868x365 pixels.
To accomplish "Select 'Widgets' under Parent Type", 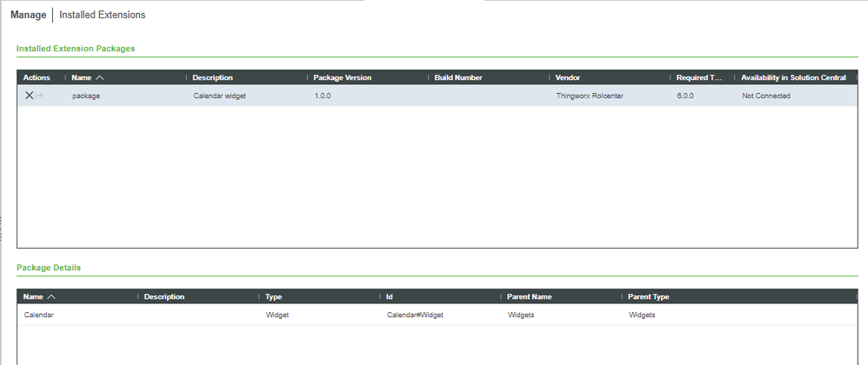I will 642,315.
